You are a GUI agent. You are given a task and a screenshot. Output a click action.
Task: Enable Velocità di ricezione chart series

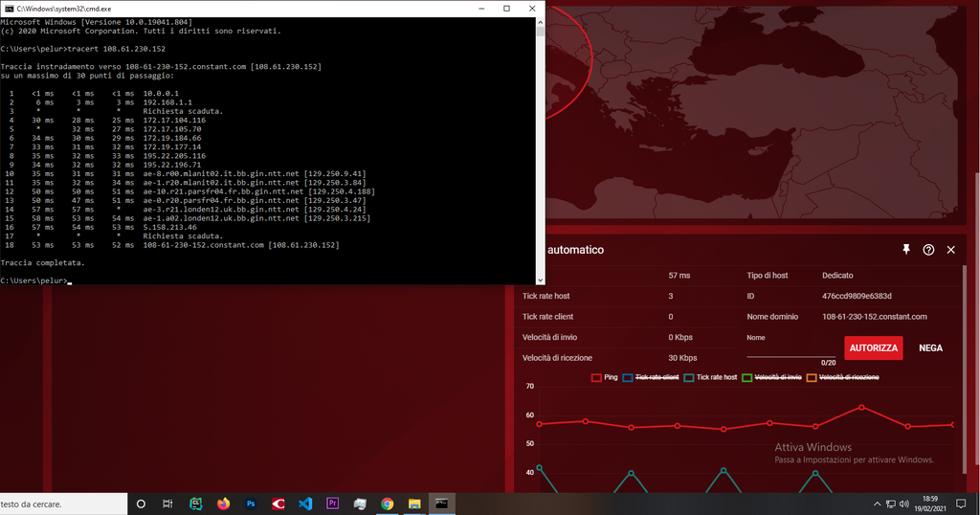pos(843,378)
